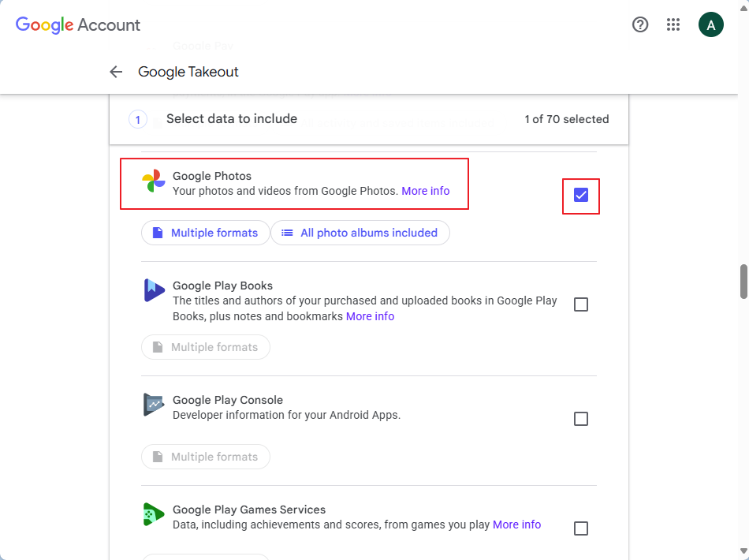Viewport: 749px width, 560px height.
Task: Open More info for Google Play Games Services
Action: pyautogui.click(x=517, y=525)
